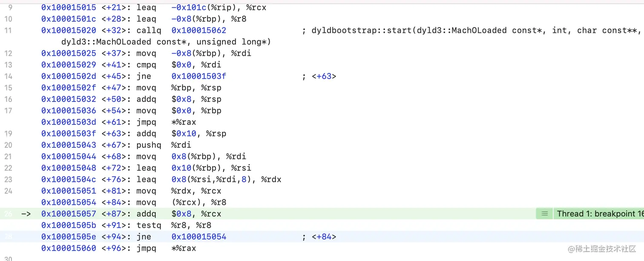Click the 'jmpq *%rax' instruction at +61
The height and width of the screenshot is (261, 644).
167,123
